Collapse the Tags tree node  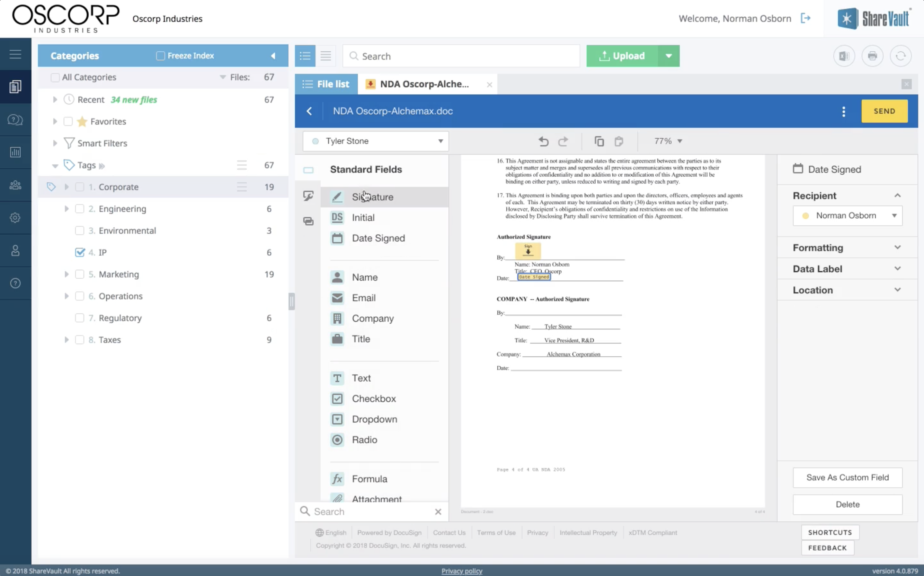pos(55,166)
